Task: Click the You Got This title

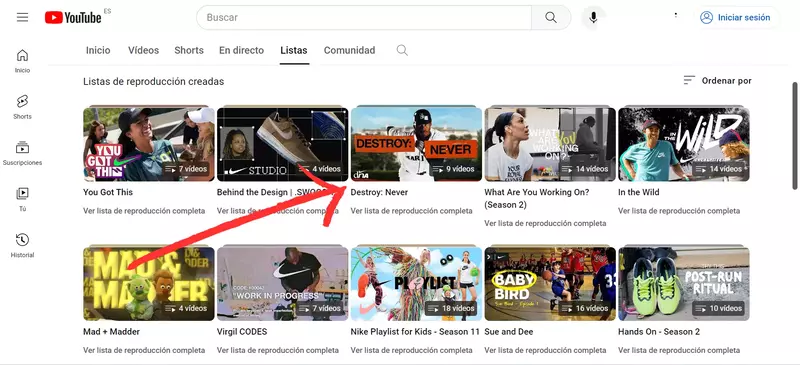Action: pyautogui.click(x=108, y=192)
